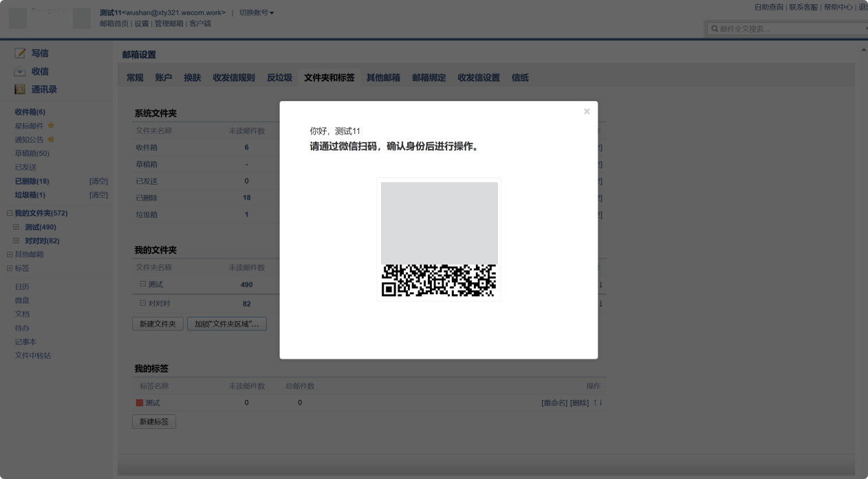Click the star icon beside 星标邮件
The height and width of the screenshot is (479, 868).
click(x=51, y=126)
